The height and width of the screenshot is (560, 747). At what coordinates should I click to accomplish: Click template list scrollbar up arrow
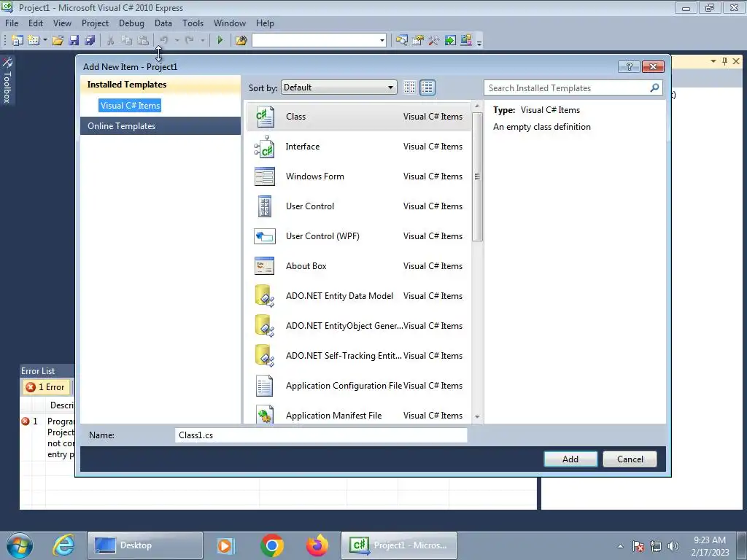tap(477, 106)
